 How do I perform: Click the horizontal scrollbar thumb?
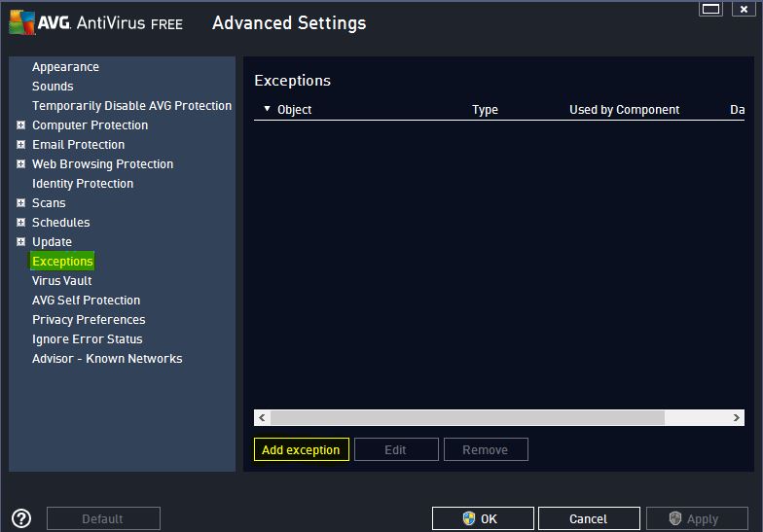tap(467, 417)
